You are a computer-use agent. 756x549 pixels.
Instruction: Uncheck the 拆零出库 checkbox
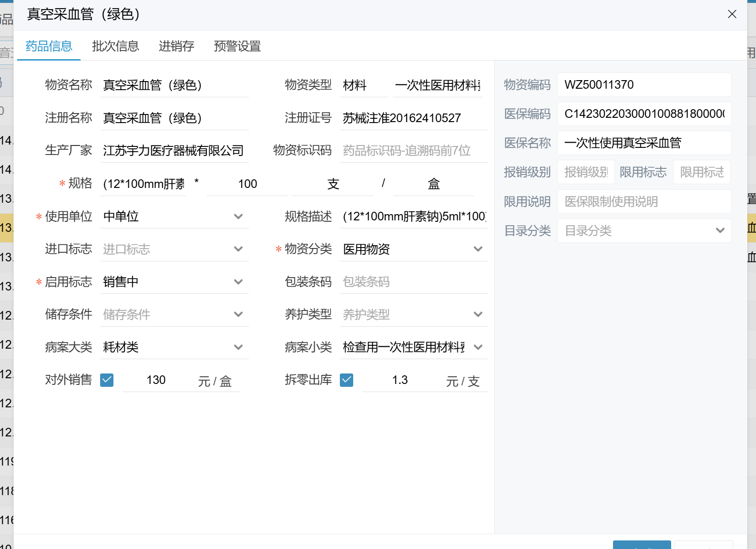347,380
